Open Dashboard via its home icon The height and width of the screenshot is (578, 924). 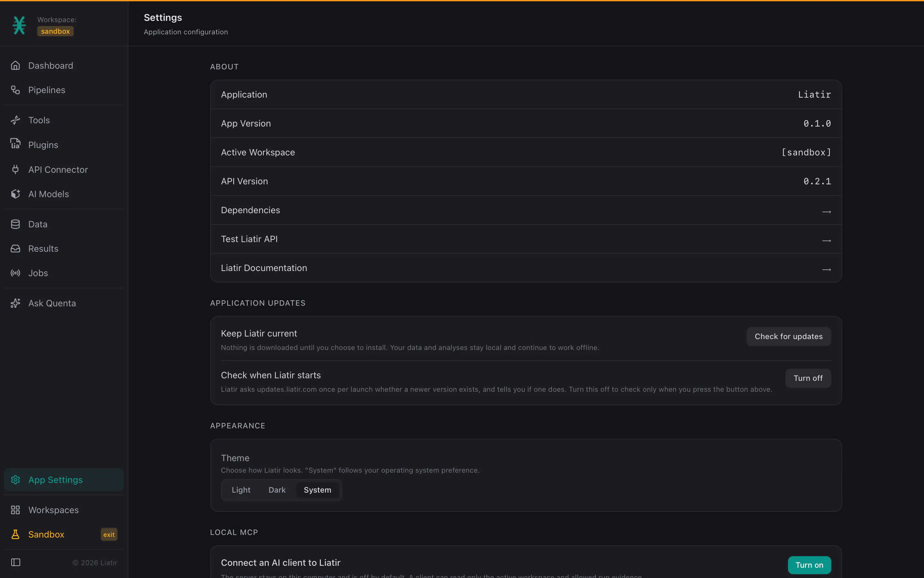click(15, 66)
